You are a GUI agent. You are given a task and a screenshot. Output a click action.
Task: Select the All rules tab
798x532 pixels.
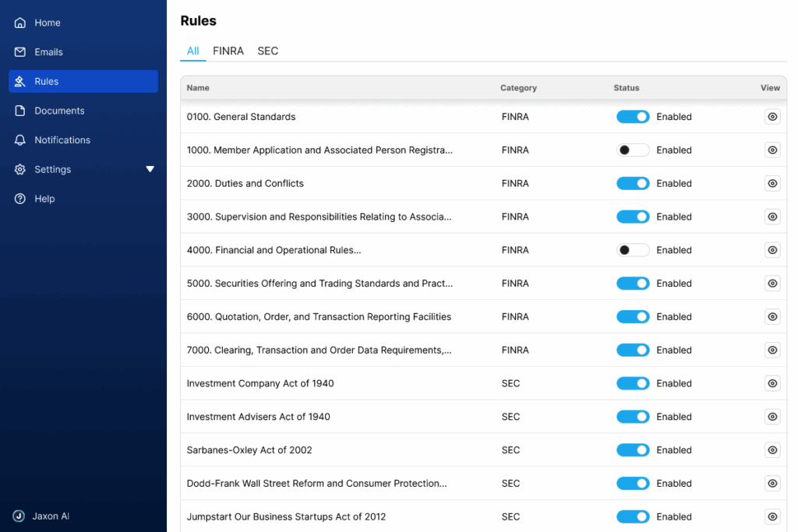click(x=193, y=51)
